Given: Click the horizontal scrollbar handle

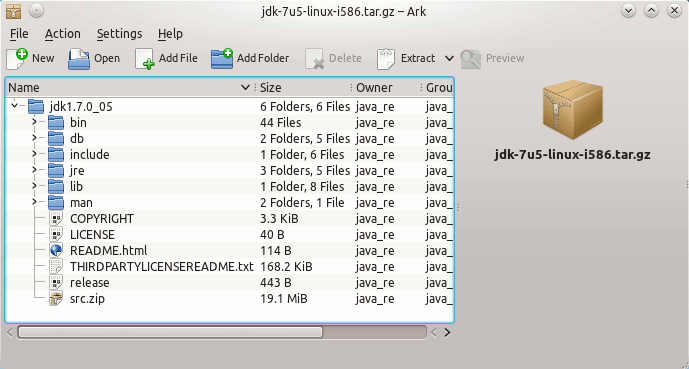Looking at the screenshot, I should [x=170, y=333].
